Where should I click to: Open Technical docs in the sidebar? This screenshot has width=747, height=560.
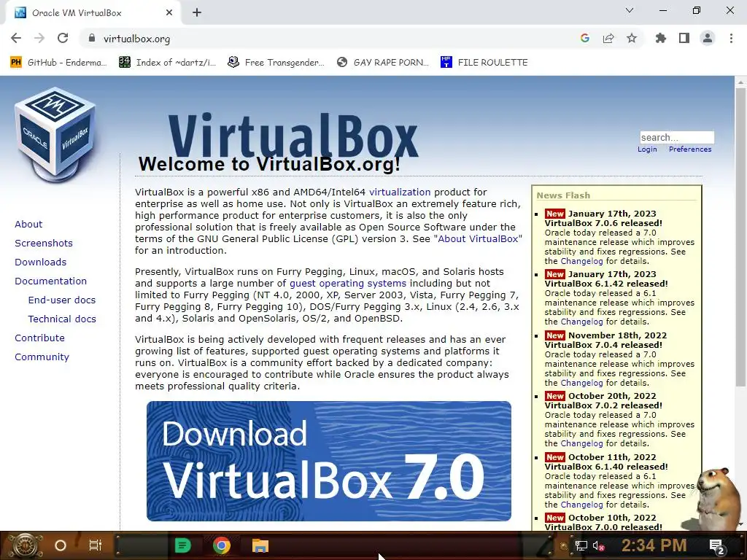(x=62, y=319)
